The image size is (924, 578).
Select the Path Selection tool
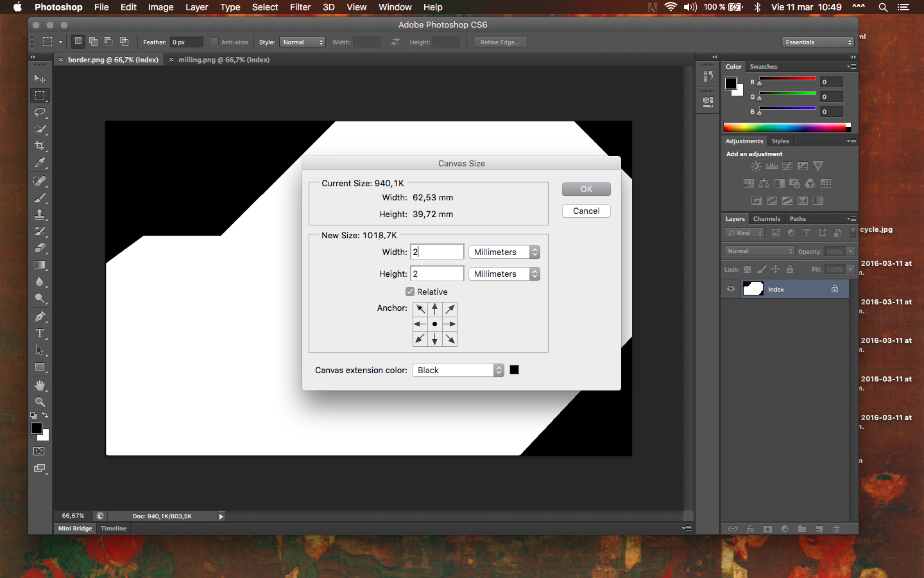point(40,350)
